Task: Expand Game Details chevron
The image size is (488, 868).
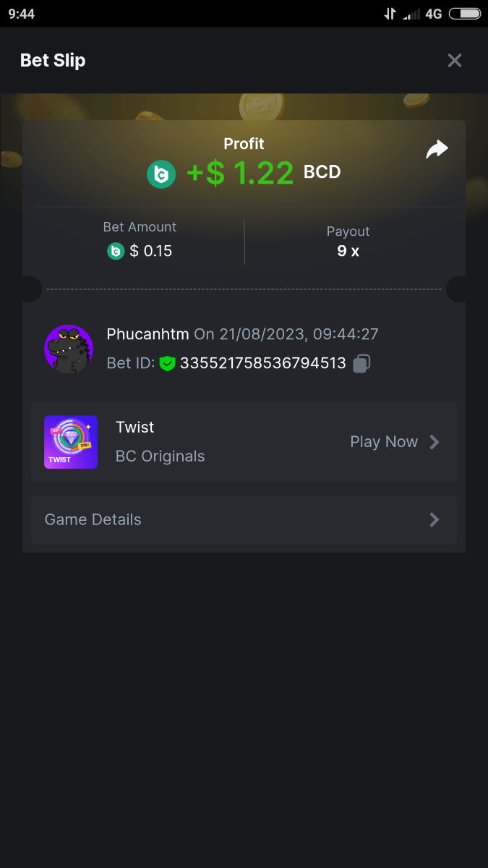Action: 434,519
